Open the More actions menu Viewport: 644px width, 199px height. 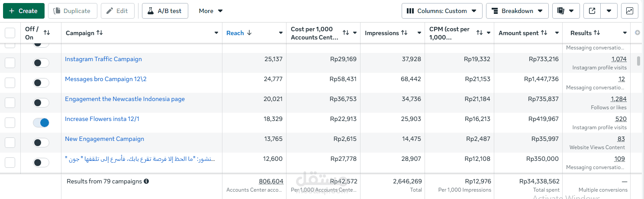pyautogui.click(x=211, y=11)
